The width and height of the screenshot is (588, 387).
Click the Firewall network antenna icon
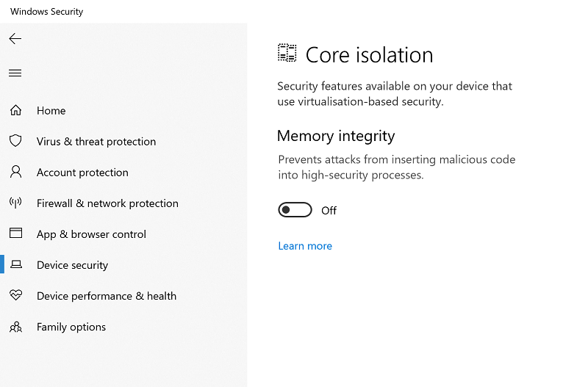(x=15, y=203)
